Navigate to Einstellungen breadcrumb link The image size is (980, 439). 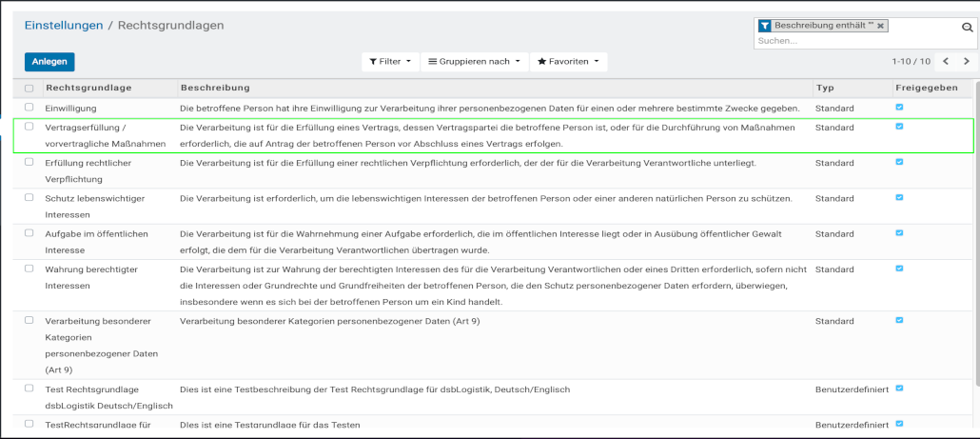click(64, 26)
